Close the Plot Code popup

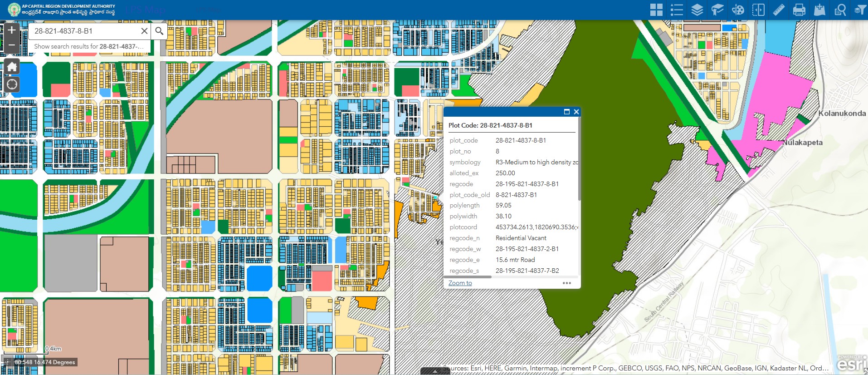point(576,112)
